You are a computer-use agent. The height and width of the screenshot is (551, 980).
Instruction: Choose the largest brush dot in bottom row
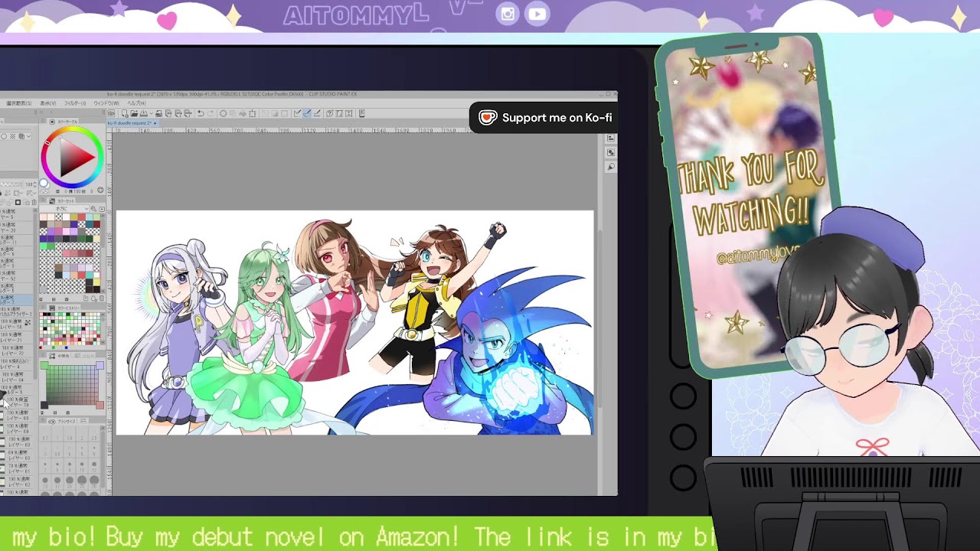(94, 481)
